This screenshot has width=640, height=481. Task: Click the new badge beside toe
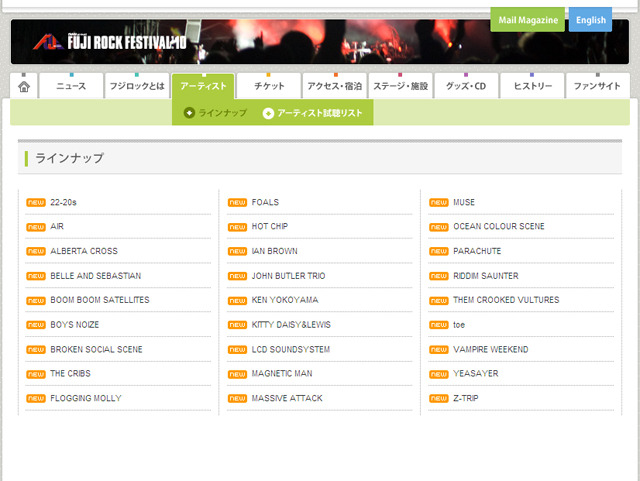[439, 325]
